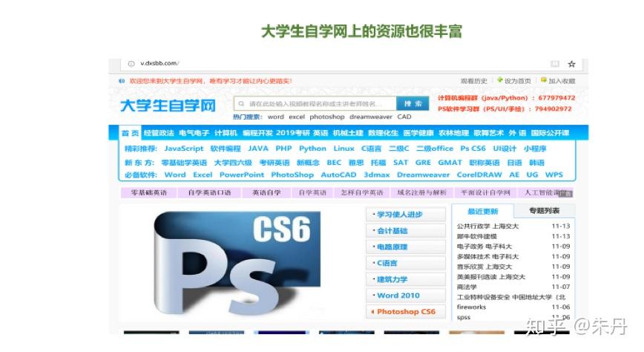644x352 pixels.
Task: Click the Python recommended link
Action: pyautogui.click(x=312, y=149)
